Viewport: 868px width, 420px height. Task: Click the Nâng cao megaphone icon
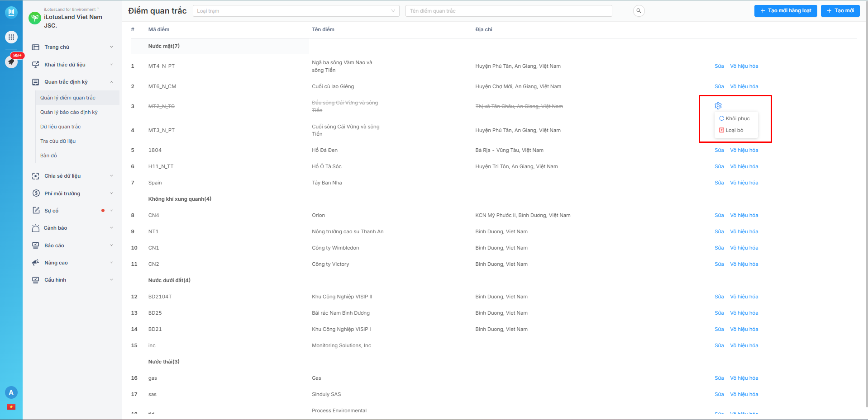click(36, 263)
